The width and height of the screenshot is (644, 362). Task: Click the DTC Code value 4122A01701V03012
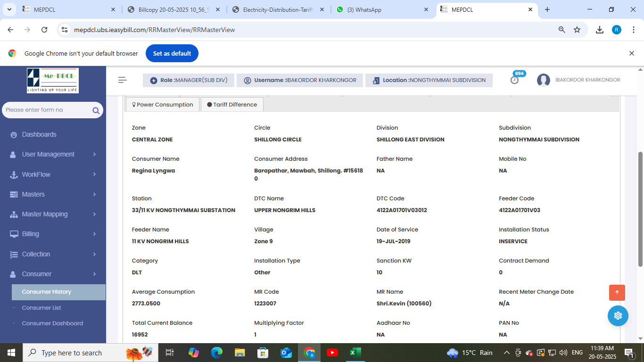tap(402, 210)
